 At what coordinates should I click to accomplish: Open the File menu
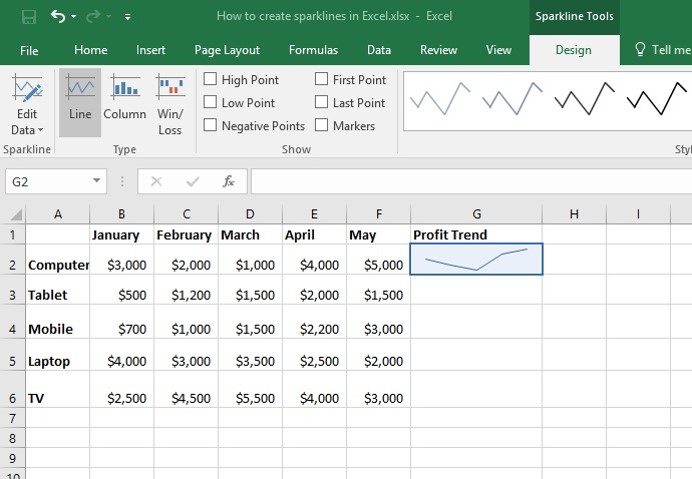pyautogui.click(x=29, y=50)
